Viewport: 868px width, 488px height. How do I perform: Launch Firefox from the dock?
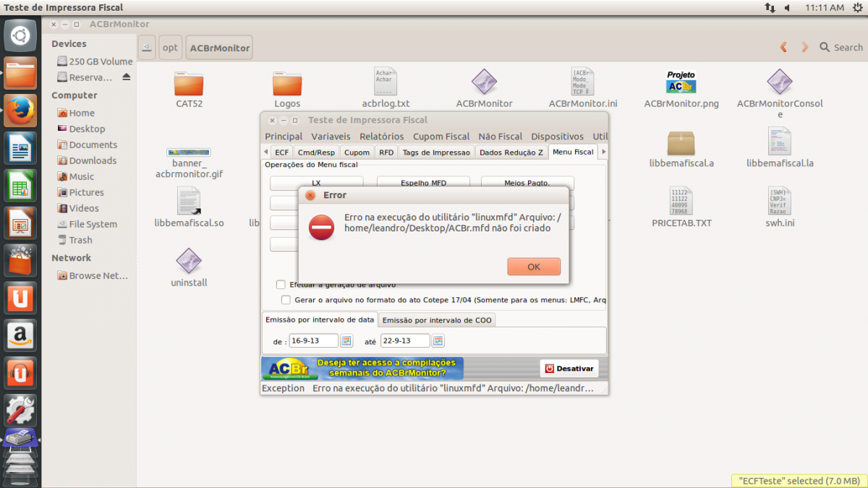[x=20, y=111]
